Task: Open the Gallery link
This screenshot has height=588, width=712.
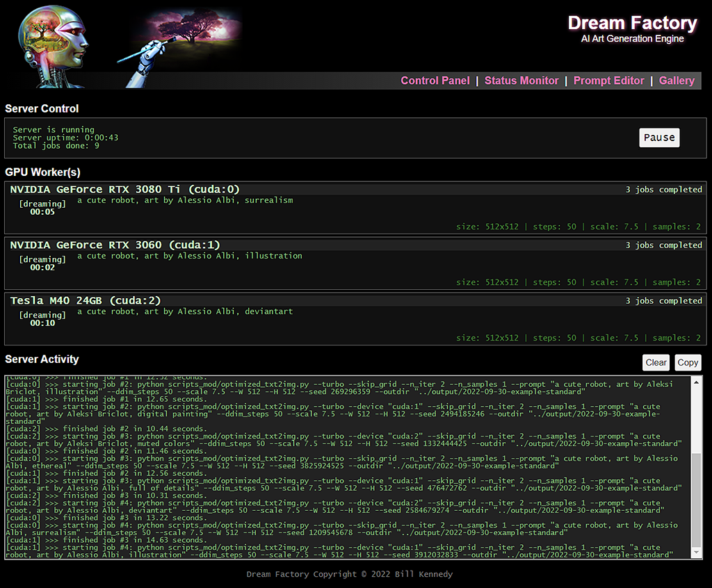Action: click(677, 81)
